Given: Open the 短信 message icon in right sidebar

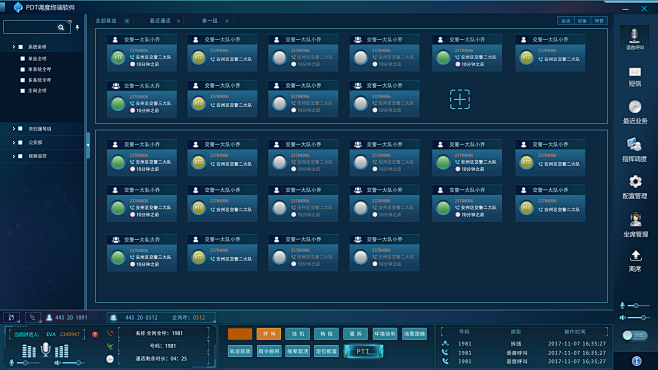Looking at the screenshot, I should (635, 72).
